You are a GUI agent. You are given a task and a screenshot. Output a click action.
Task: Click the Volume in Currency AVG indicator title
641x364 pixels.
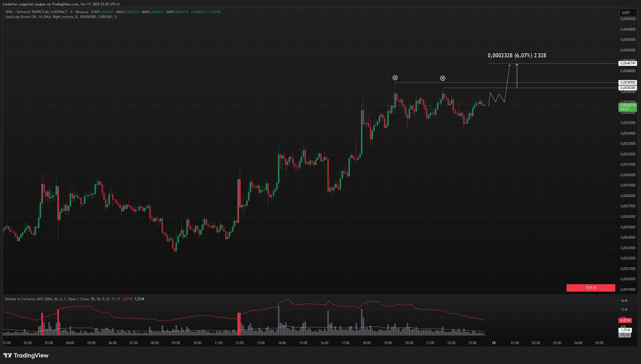tap(24, 299)
